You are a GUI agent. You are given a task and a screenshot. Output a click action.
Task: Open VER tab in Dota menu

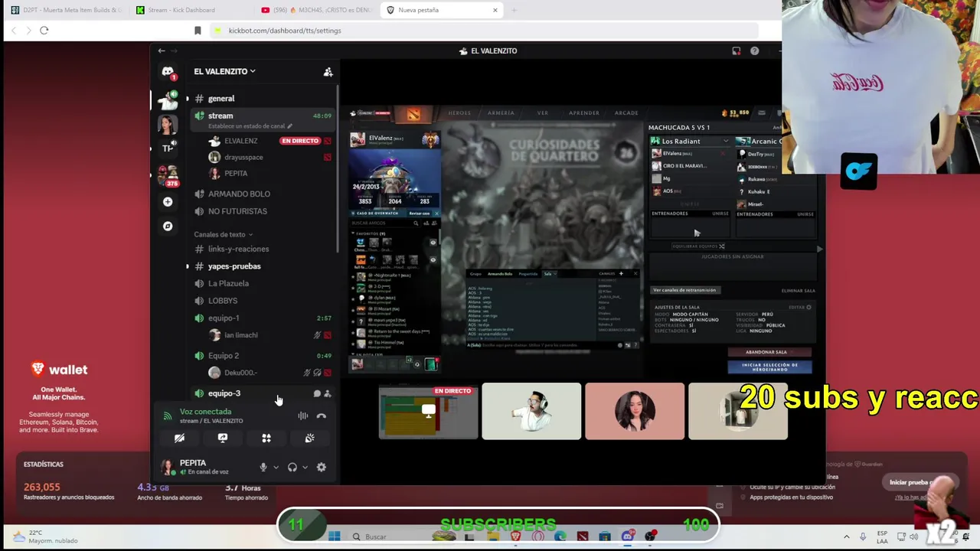pos(542,113)
